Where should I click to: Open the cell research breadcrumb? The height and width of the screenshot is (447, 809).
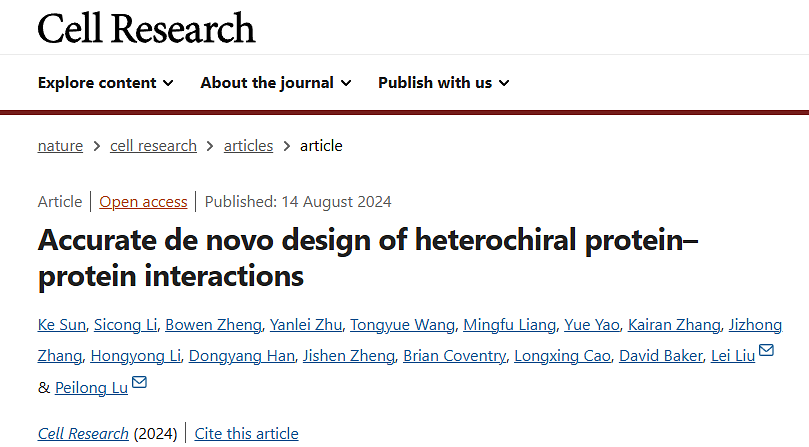153,146
